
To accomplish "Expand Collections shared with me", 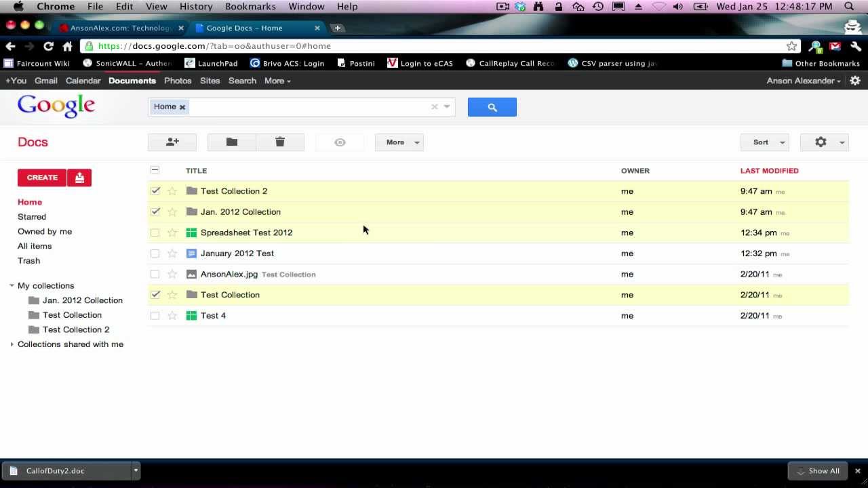I will pyautogui.click(x=12, y=344).
